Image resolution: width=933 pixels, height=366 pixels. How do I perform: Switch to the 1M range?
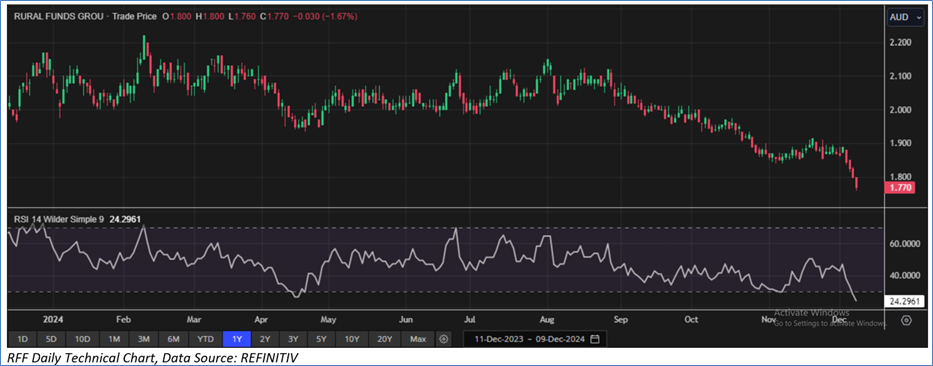(114, 339)
